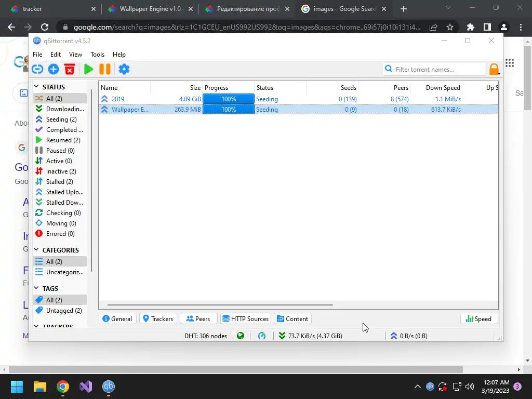Select the Completed status filter
The height and width of the screenshot is (399, 532).
(60, 129)
